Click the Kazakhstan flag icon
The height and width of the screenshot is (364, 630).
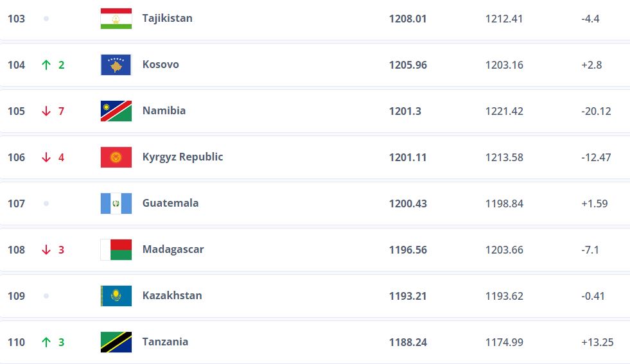coord(116,296)
